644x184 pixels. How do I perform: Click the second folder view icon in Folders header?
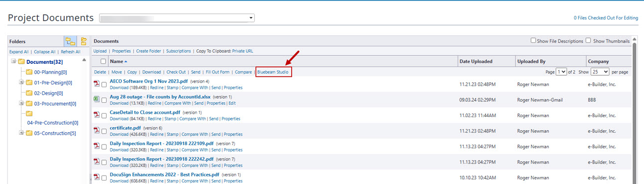(x=83, y=41)
